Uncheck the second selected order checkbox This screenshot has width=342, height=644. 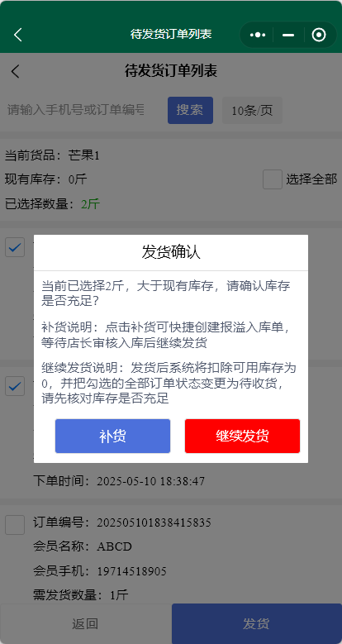[15, 386]
